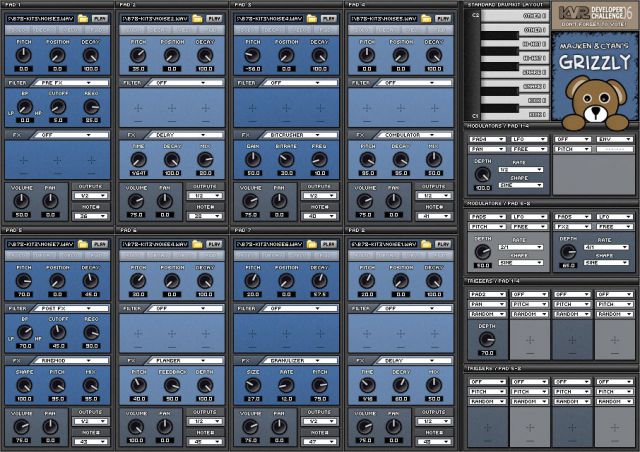Viewport: 640px width, 452px height.
Task: Open Pad 4 FX dropdown set to Combulator
Action: (x=413, y=135)
